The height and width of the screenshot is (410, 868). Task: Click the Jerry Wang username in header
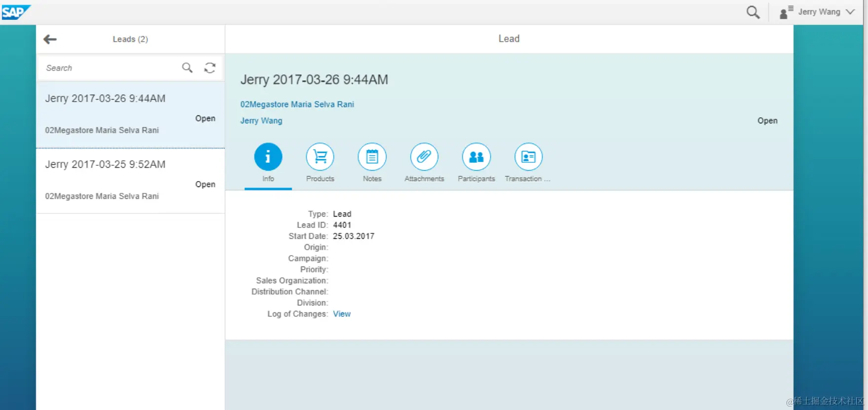pyautogui.click(x=819, y=12)
